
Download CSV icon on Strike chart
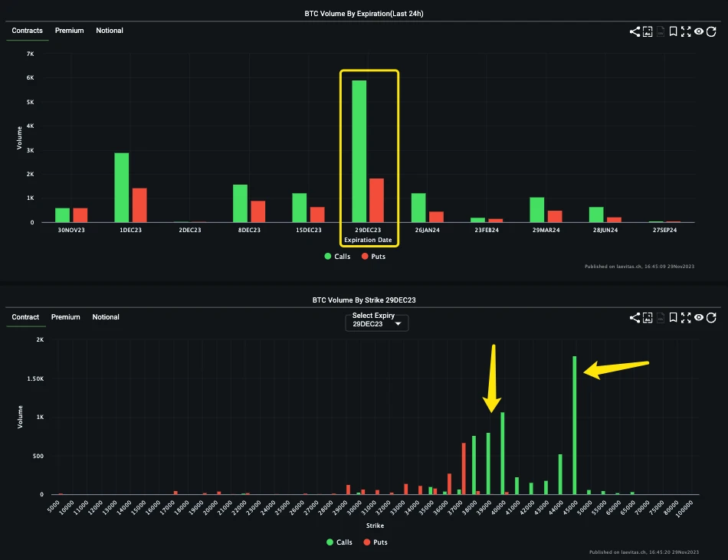tap(660, 318)
